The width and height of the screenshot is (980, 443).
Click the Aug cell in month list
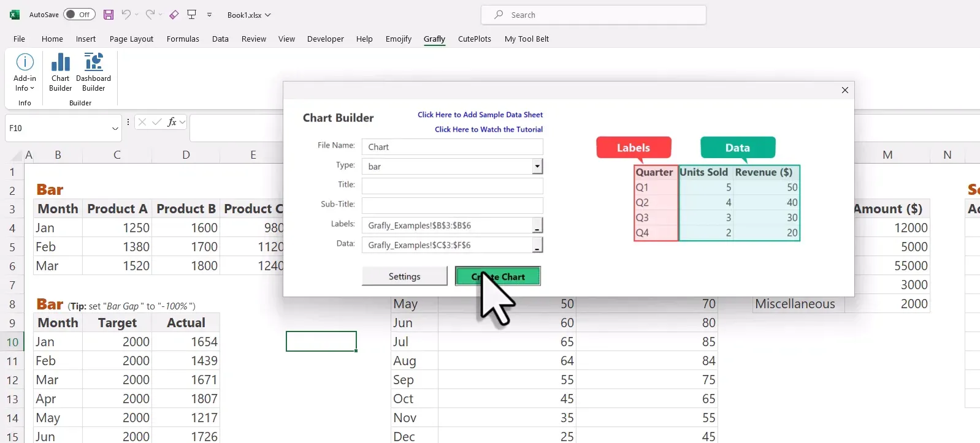coord(415,361)
